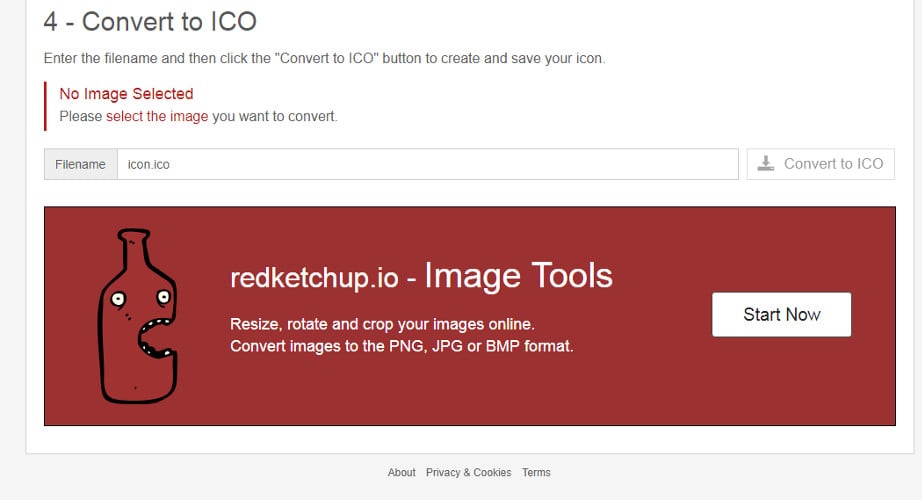The height and width of the screenshot is (500, 922).
Task: Open the About footer link
Action: click(x=401, y=472)
